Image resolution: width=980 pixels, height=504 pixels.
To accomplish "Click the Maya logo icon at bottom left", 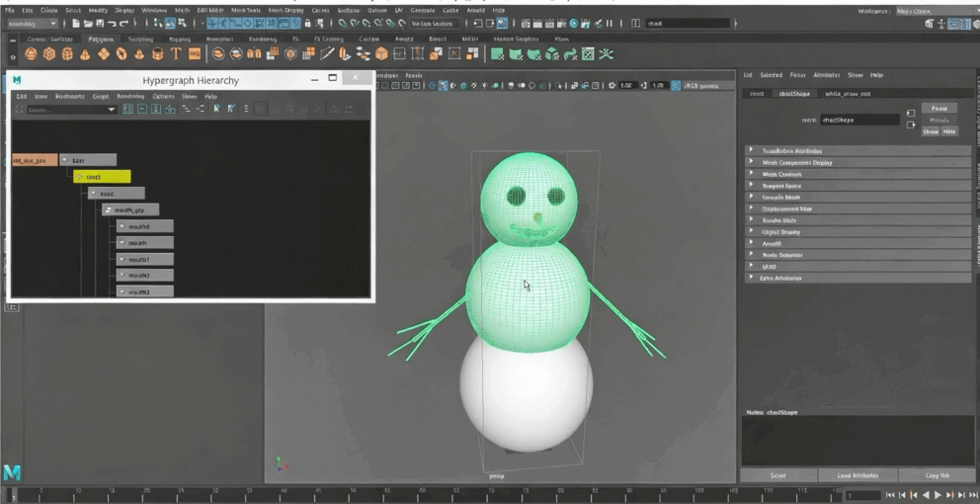I will (x=12, y=472).
